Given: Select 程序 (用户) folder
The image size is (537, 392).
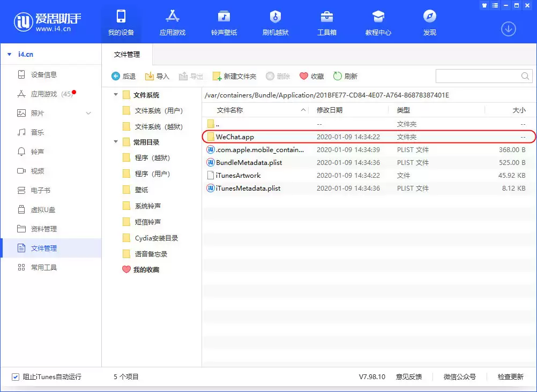Looking at the screenshot, I should coord(147,174).
